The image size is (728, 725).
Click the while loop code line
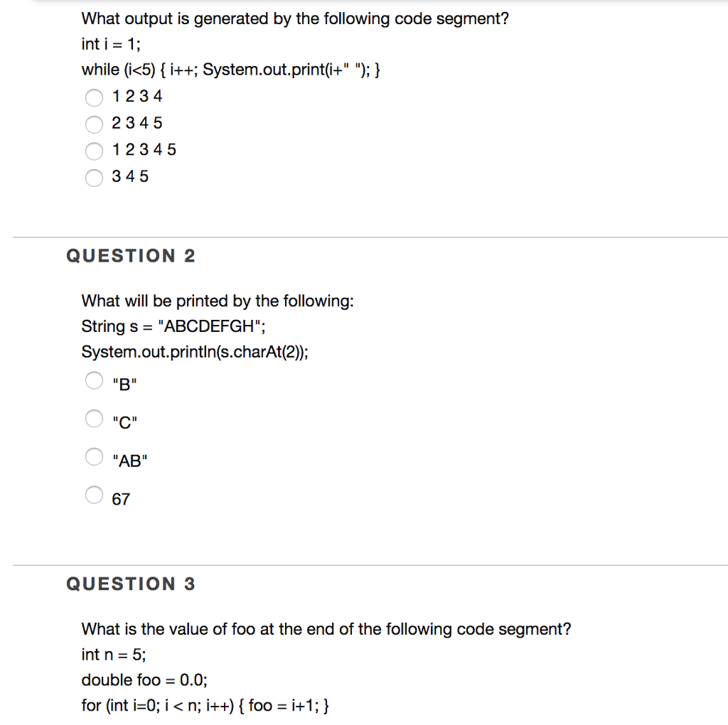pyautogui.click(x=231, y=69)
